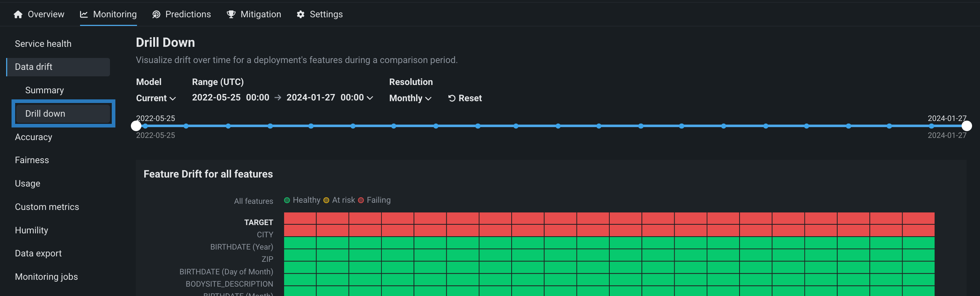
Task: Open the Current model dropdown
Action: click(156, 98)
